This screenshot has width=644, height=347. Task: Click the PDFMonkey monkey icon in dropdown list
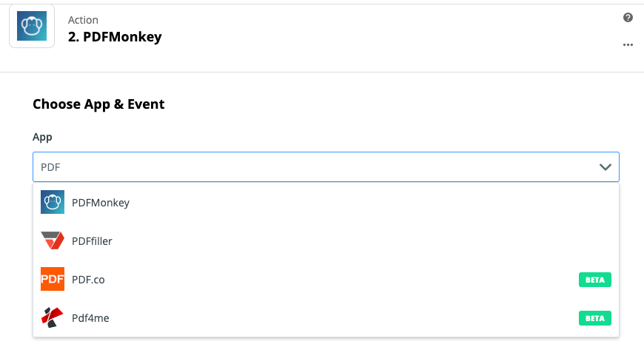(x=53, y=202)
